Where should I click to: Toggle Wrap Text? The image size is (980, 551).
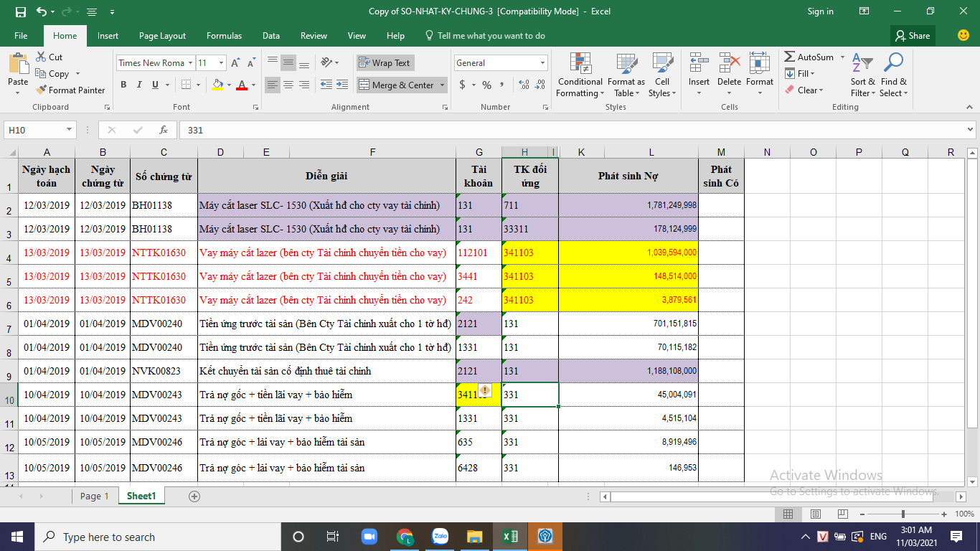[385, 63]
